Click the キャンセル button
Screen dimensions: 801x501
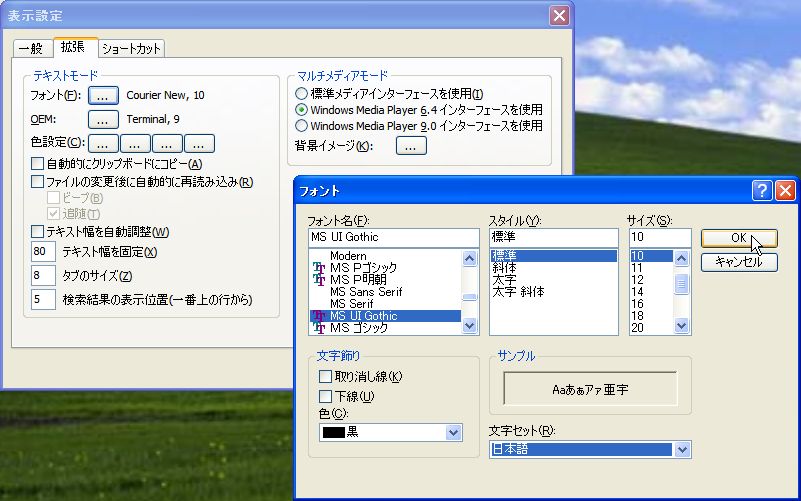739,262
